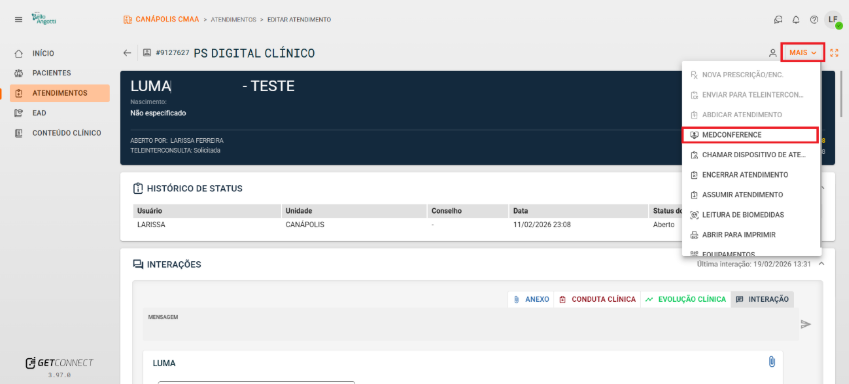Select Chamar Dispositivo de Ate... menu option
849x384 pixels.
[751, 155]
